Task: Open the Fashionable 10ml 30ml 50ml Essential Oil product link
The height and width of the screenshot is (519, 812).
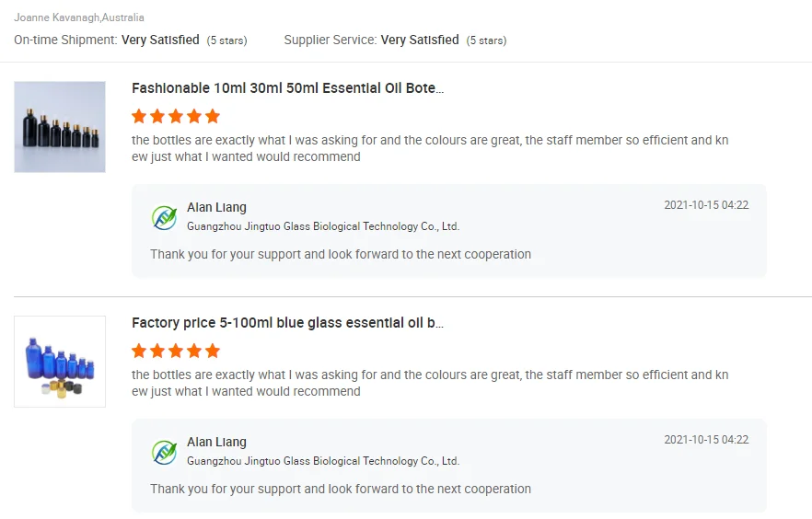Action: pyautogui.click(x=287, y=88)
